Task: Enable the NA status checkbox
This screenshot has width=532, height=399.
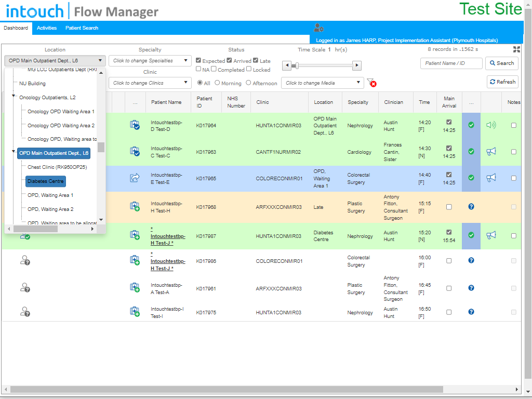Action: click(198, 69)
